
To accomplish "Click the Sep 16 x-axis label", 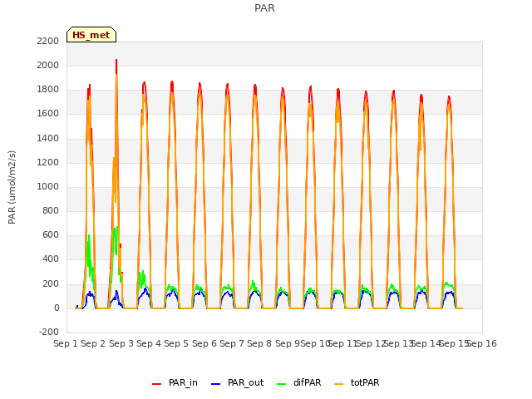I will [x=482, y=343].
